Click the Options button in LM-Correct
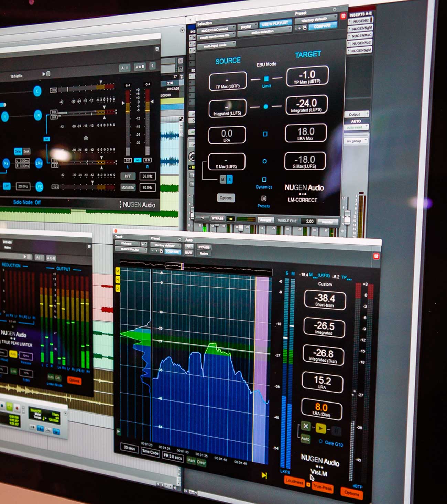 coord(226,198)
